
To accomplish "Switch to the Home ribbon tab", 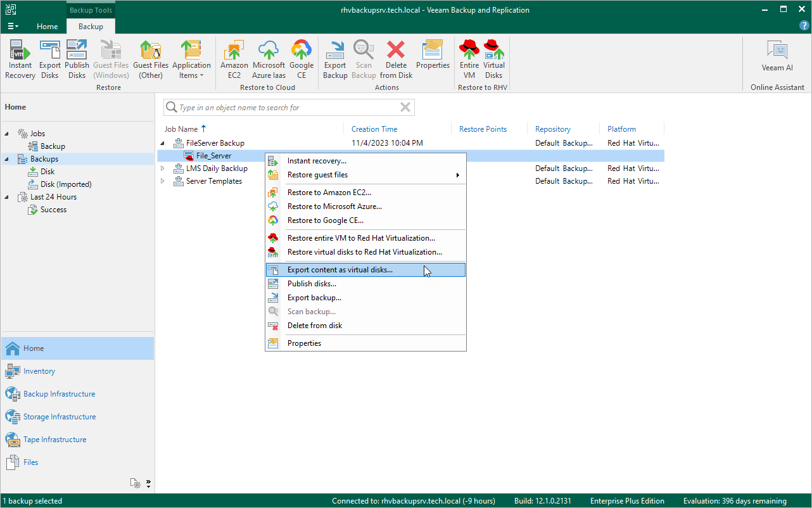I will point(48,27).
